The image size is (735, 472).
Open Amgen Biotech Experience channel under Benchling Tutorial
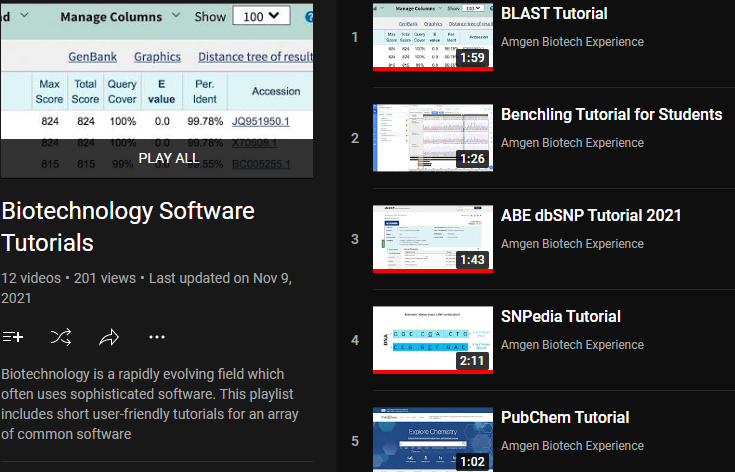[572, 142]
